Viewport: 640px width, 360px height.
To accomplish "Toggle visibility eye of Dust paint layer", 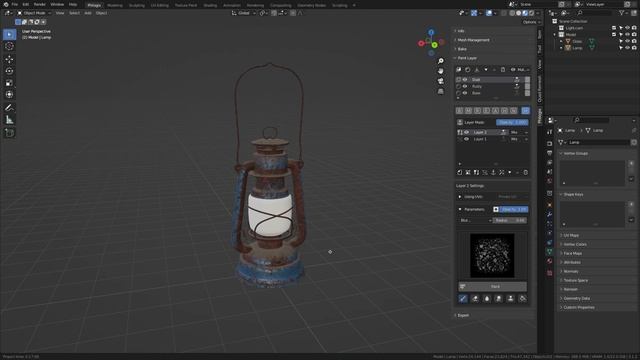I will click(465, 80).
